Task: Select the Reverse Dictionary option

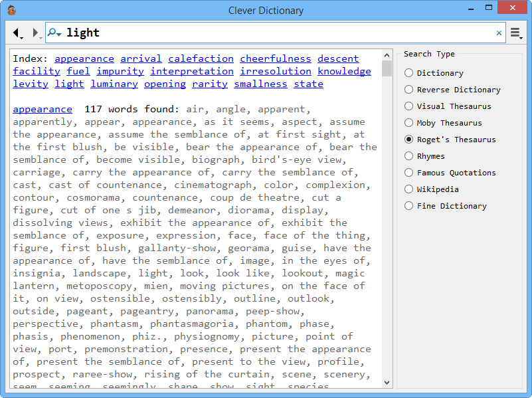Action: [452, 90]
